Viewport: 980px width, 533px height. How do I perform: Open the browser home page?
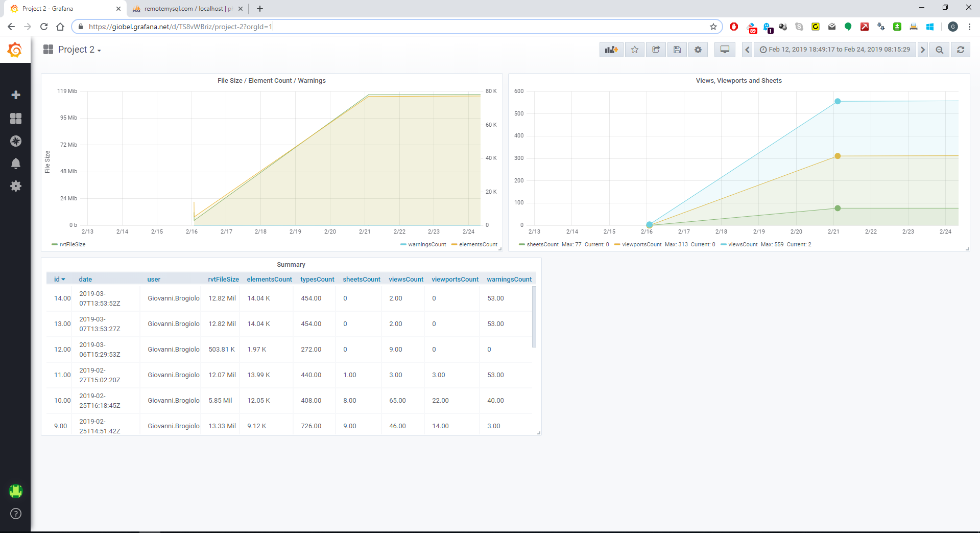point(60,27)
